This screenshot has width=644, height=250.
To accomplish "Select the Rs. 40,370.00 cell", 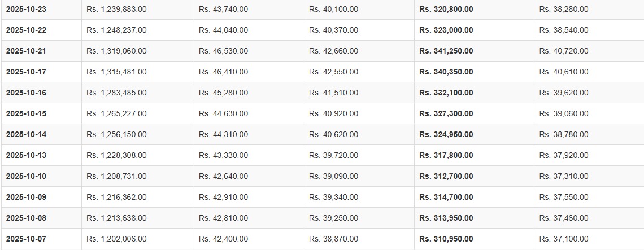I will [x=333, y=30].
